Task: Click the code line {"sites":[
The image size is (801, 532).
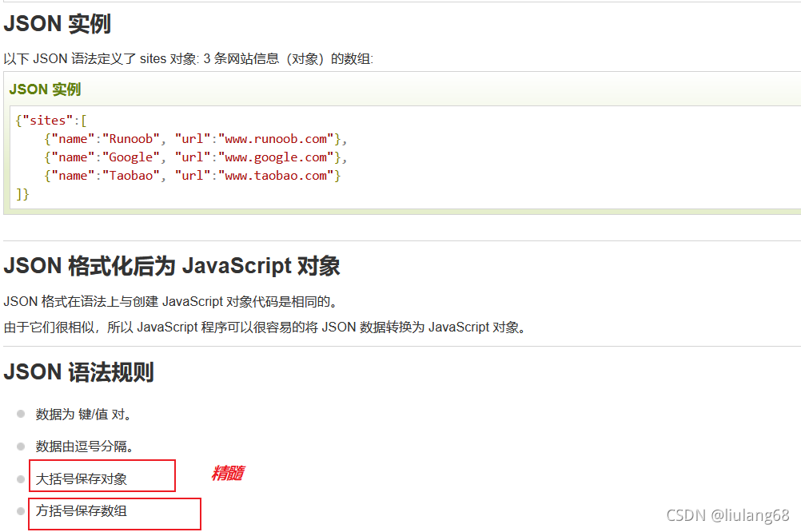Action: (x=51, y=121)
